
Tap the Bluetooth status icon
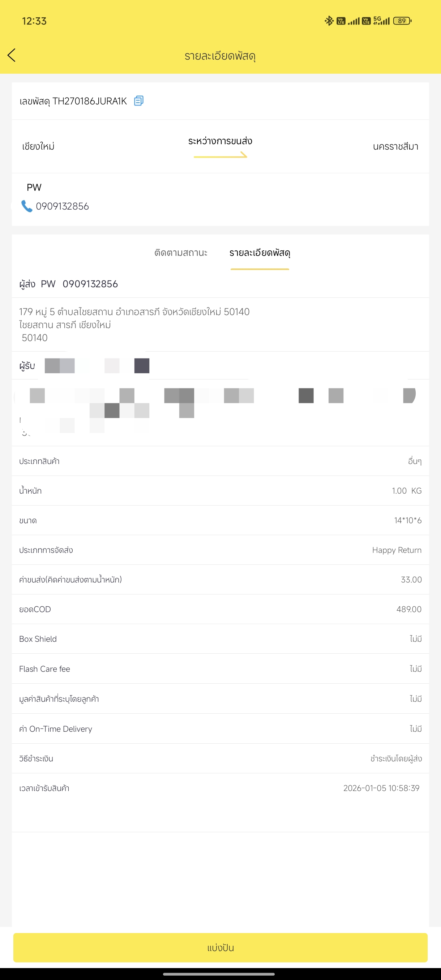pos(329,21)
